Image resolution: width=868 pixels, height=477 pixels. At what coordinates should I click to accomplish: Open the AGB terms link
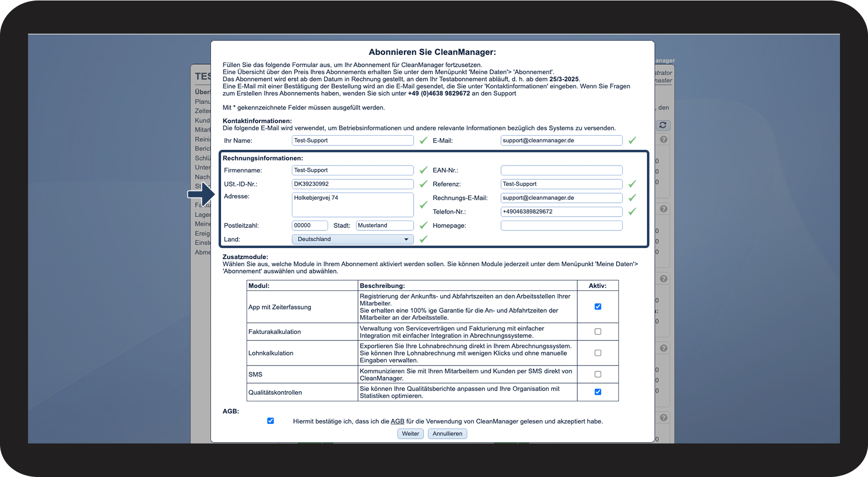point(397,421)
